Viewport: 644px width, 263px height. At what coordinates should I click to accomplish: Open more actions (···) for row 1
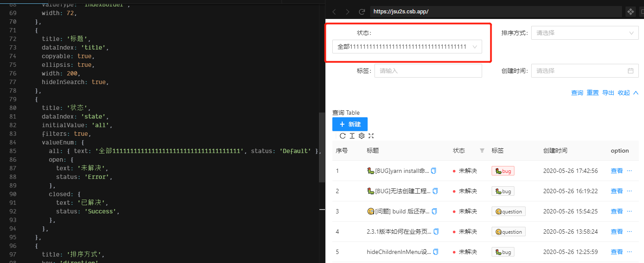point(629,171)
